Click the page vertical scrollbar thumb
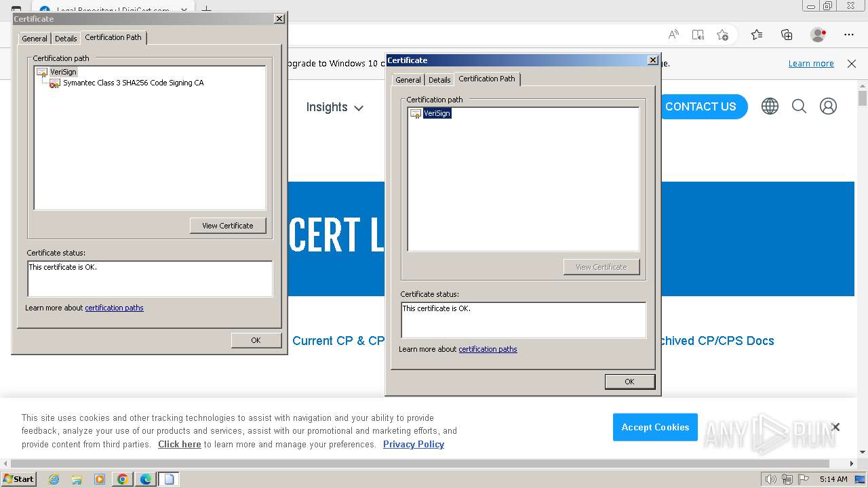The image size is (868, 488). (863, 99)
